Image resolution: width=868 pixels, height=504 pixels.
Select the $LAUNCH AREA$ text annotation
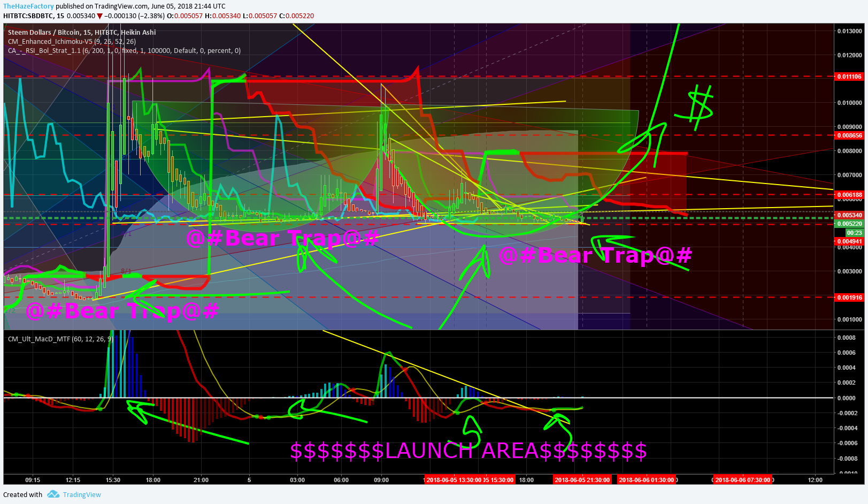[x=468, y=451]
